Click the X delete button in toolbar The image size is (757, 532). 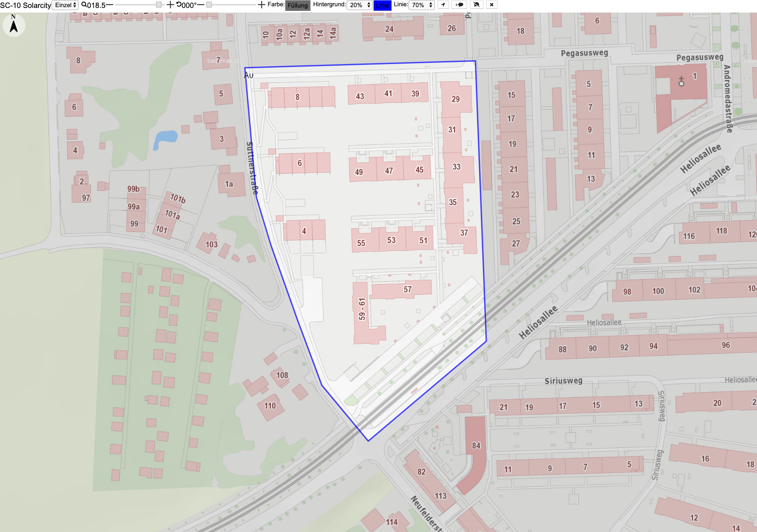492,5
